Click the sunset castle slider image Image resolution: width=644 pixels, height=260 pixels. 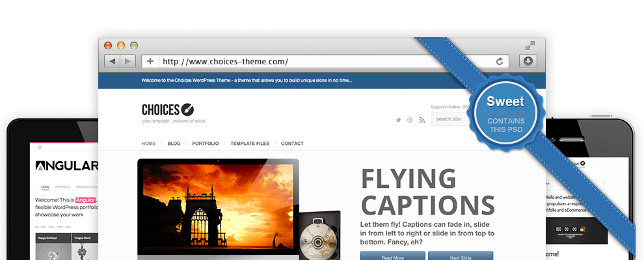(x=217, y=208)
